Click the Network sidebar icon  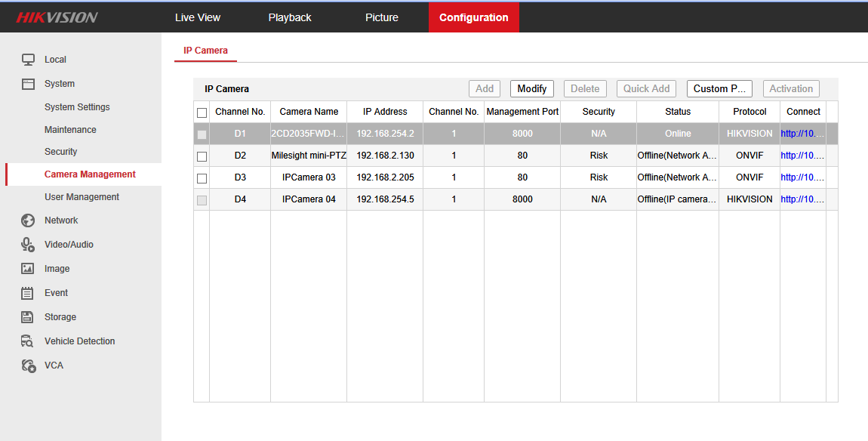pos(28,220)
